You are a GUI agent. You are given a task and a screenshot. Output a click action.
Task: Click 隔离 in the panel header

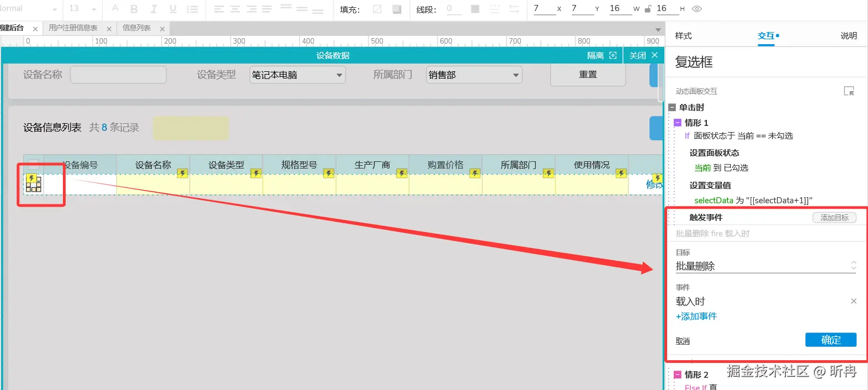tap(595, 55)
